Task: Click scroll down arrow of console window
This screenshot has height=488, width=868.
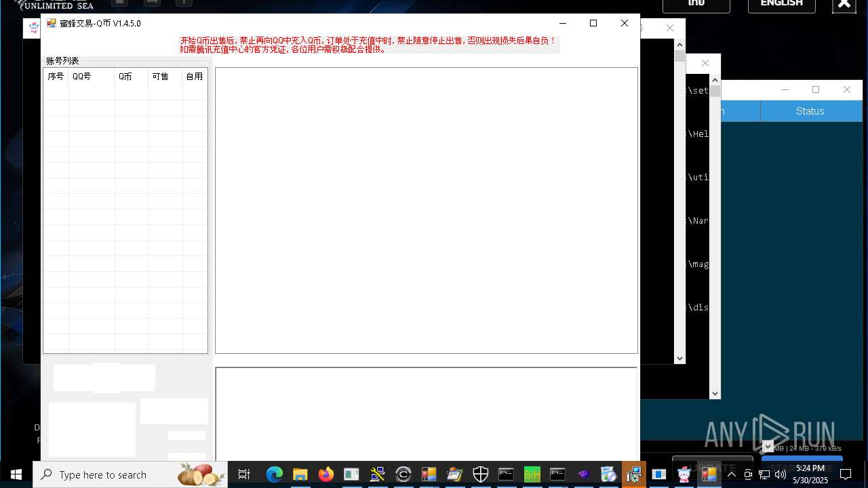Action: pos(680,358)
